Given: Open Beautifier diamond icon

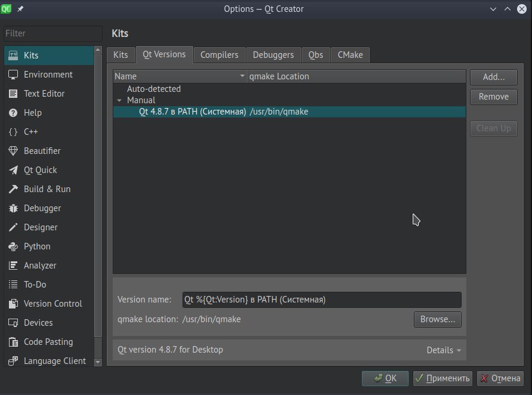Looking at the screenshot, I should tap(13, 151).
